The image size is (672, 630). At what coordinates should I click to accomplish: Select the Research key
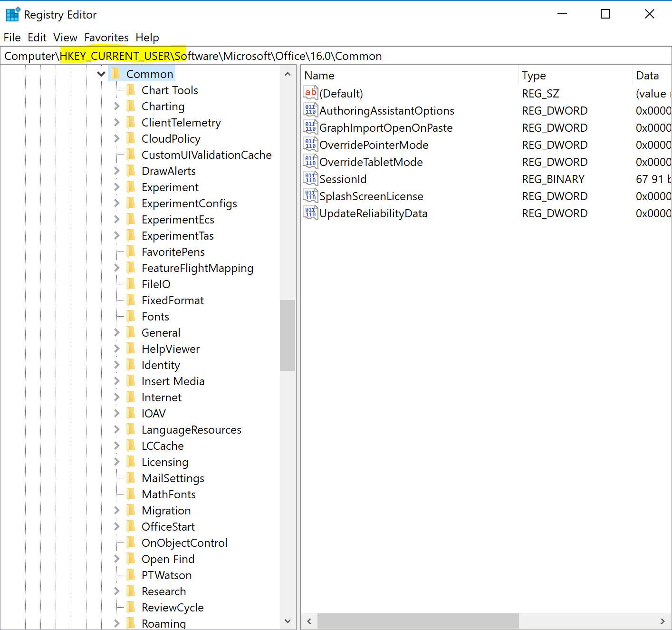point(163,591)
